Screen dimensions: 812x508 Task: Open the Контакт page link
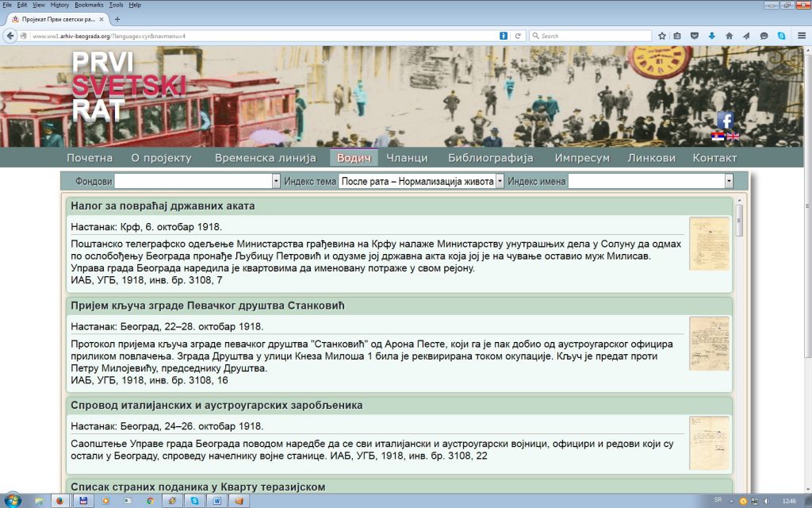point(714,158)
